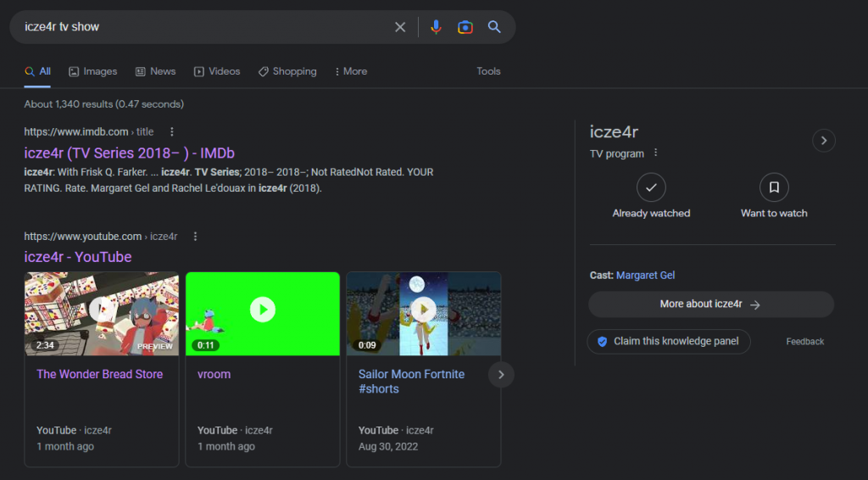Screen dimensions: 868x480
Task: Switch to Videos tab
Action: 217,71
